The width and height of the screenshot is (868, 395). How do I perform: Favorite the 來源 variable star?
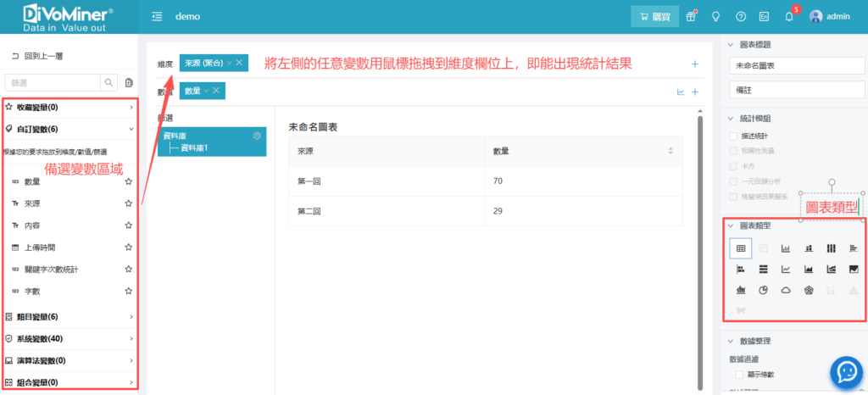pyautogui.click(x=128, y=203)
